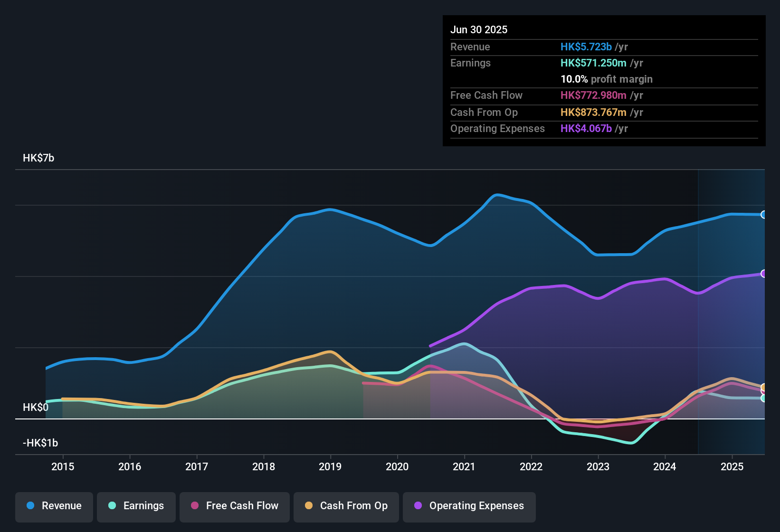Click the Revenue endpoint marker on the chart
780x532 pixels.
[764, 215]
